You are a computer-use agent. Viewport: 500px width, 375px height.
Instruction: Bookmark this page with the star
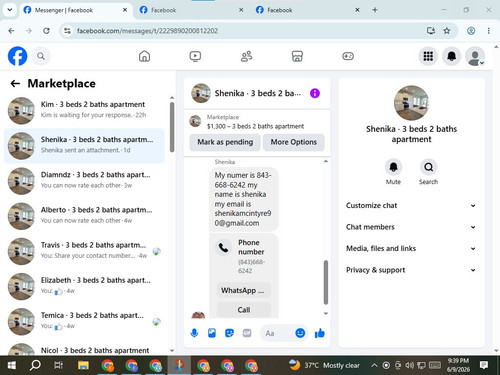pyautogui.click(x=447, y=31)
